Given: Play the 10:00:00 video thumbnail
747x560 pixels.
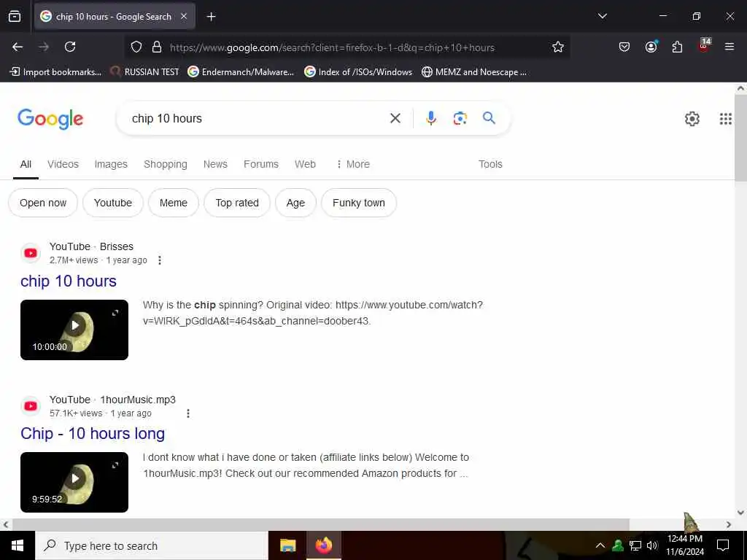Looking at the screenshot, I should click(74, 330).
